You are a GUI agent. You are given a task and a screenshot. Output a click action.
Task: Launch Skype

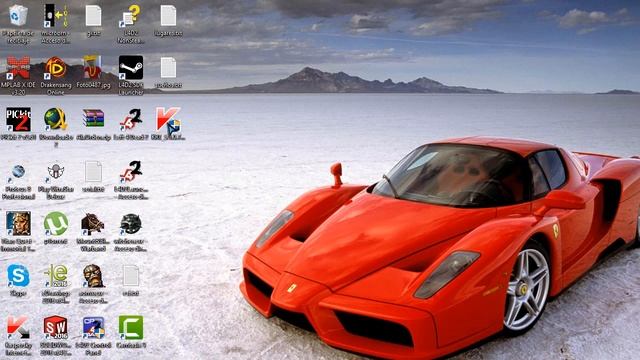pyautogui.click(x=18, y=276)
